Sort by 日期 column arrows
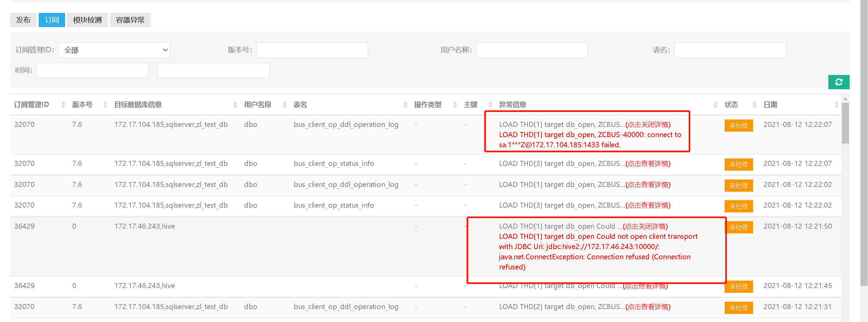The width and height of the screenshot is (868, 322). (x=836, y=105)
